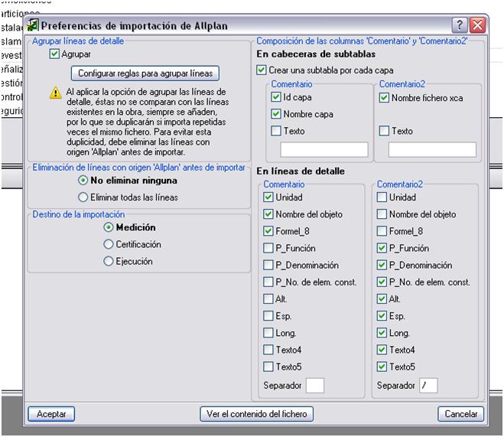Screen dimensions: 504x437
Task: Check Texto5 in detail Comentario
Action: point(268,367)
